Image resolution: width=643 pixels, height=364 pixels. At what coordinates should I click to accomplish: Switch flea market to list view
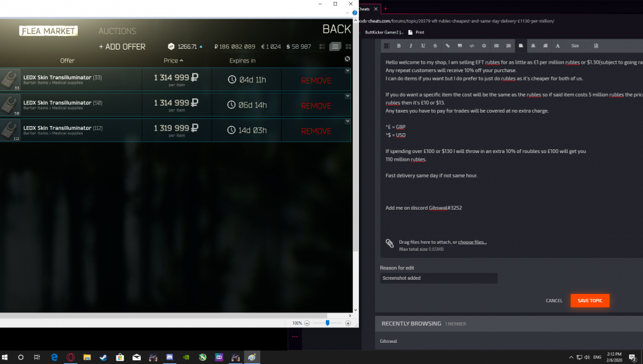point(335,46)
